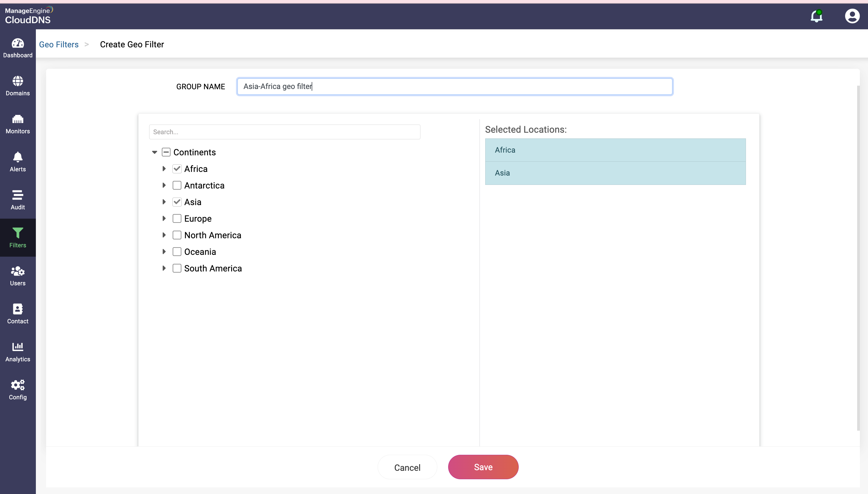Open the Audit sidebar icon

(x=17, y=195)
